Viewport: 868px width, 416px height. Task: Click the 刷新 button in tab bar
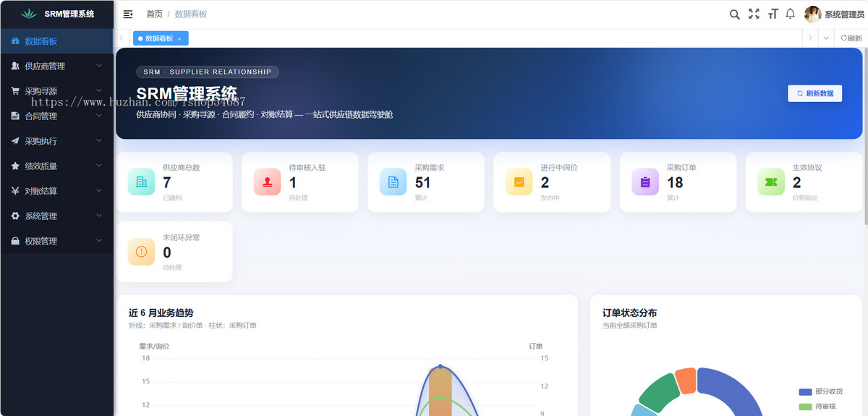coord(851,38)
